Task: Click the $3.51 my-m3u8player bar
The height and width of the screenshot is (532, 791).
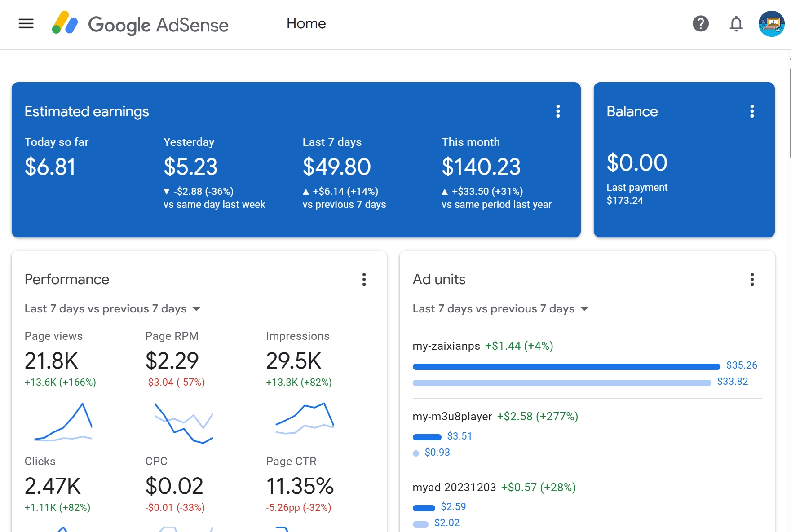Action: (427, 437)
